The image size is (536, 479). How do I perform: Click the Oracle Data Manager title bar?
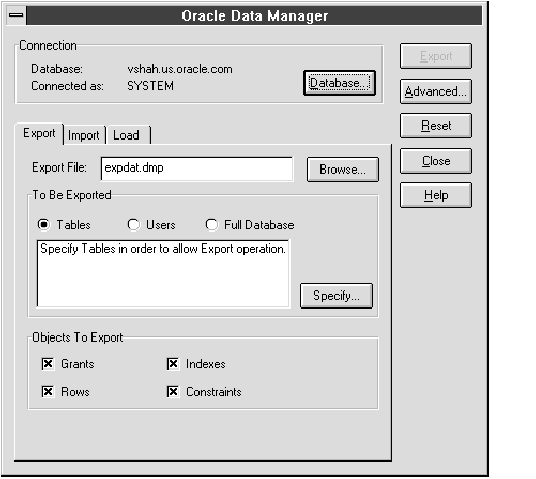point(254,16)
